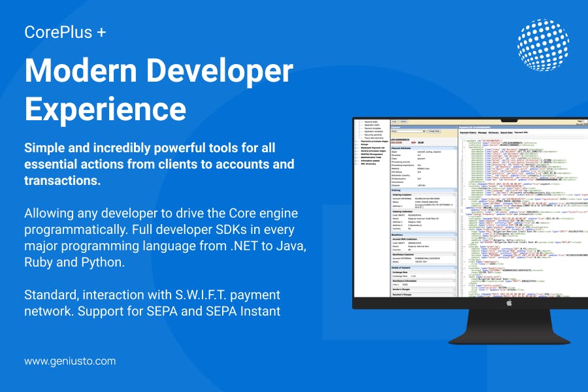Screen dimensions: 588x392
Task: Select Recurring payments in the tree
Action: coord(373,135)
